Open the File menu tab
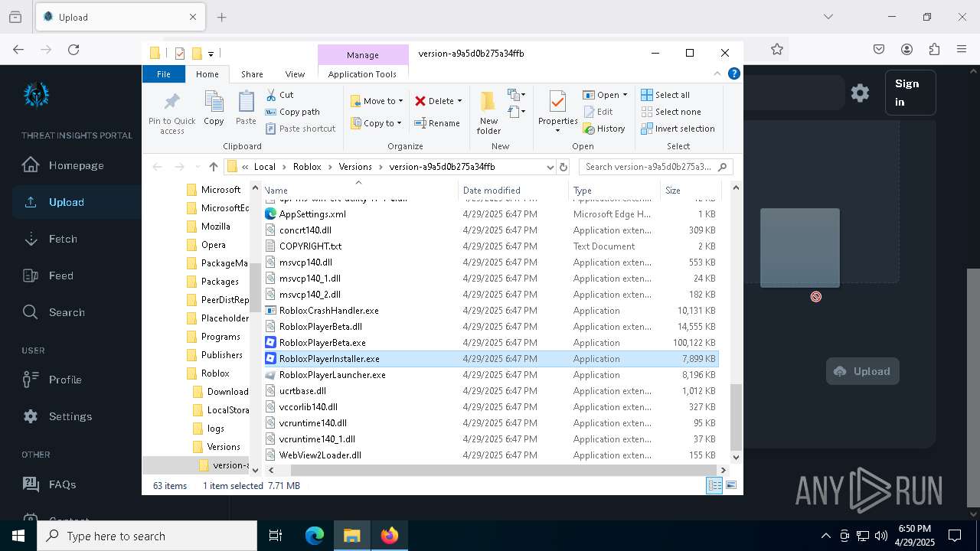980x551 pixels. click(164, 74)
